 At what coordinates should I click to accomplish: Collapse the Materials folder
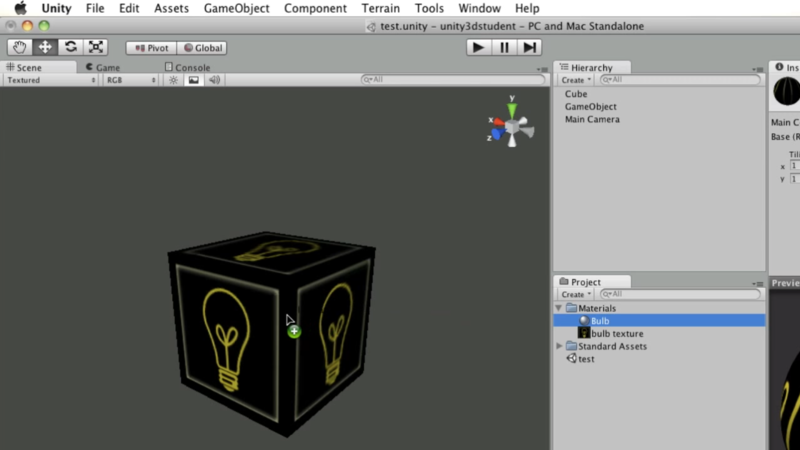[x=559, y=308]
